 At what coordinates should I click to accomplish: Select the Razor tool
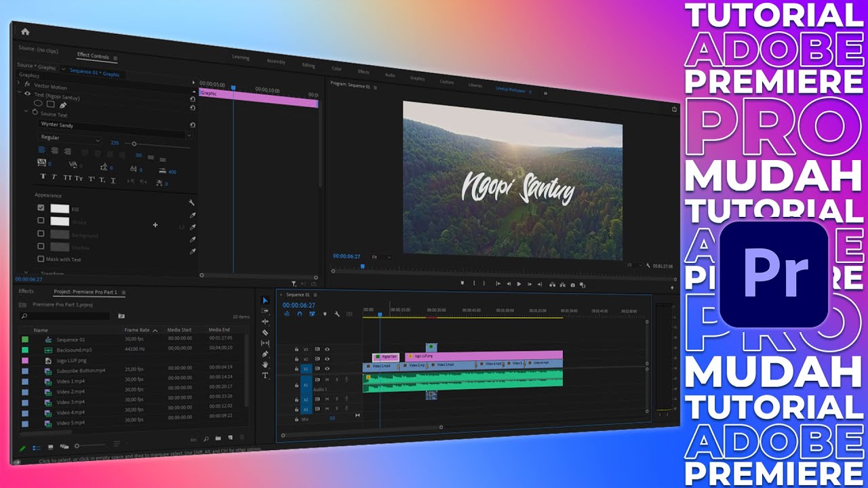(x=265, y=333)
